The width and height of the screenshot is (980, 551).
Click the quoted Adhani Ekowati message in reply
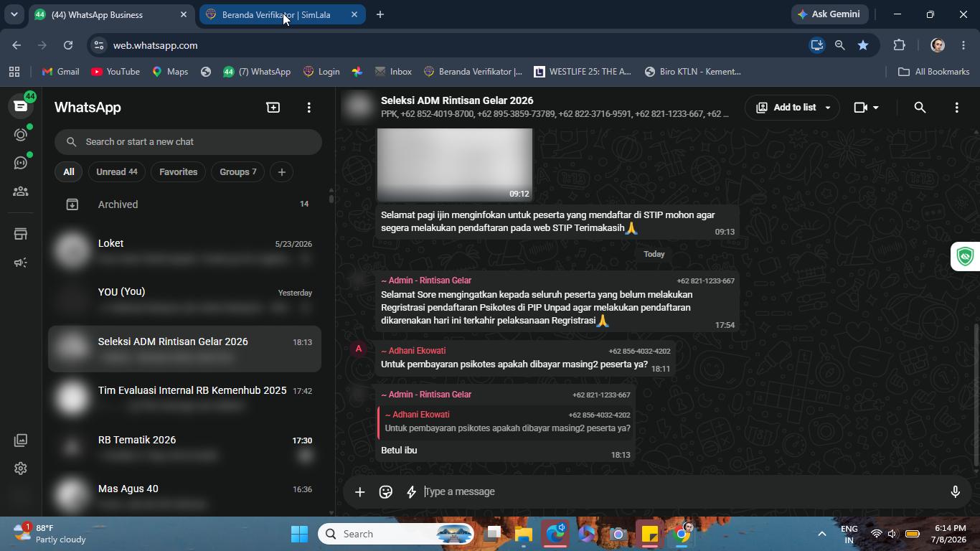507,422
